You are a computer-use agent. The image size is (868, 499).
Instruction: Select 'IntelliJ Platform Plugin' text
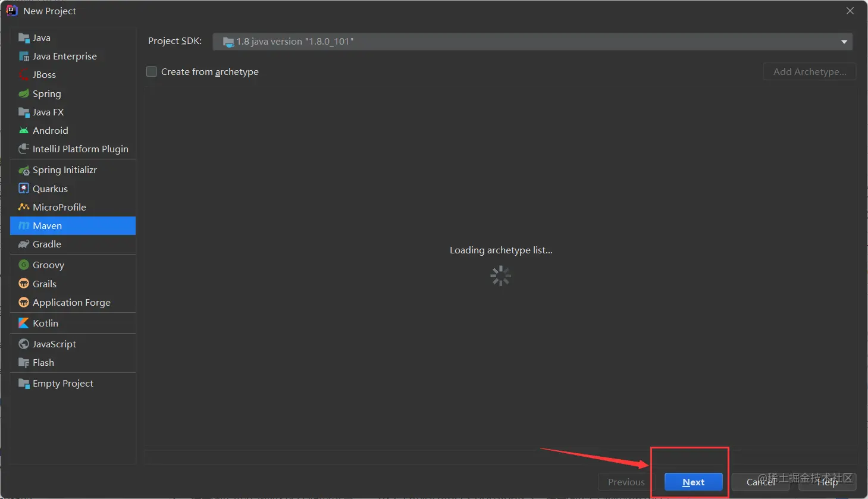coord(80,149)
